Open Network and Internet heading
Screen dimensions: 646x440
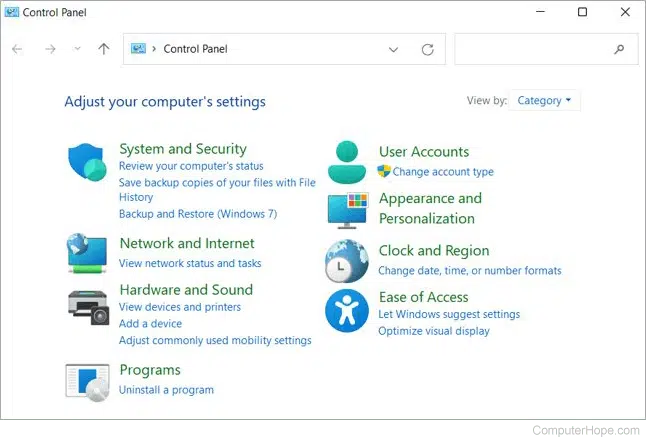(x=187, y=243)
